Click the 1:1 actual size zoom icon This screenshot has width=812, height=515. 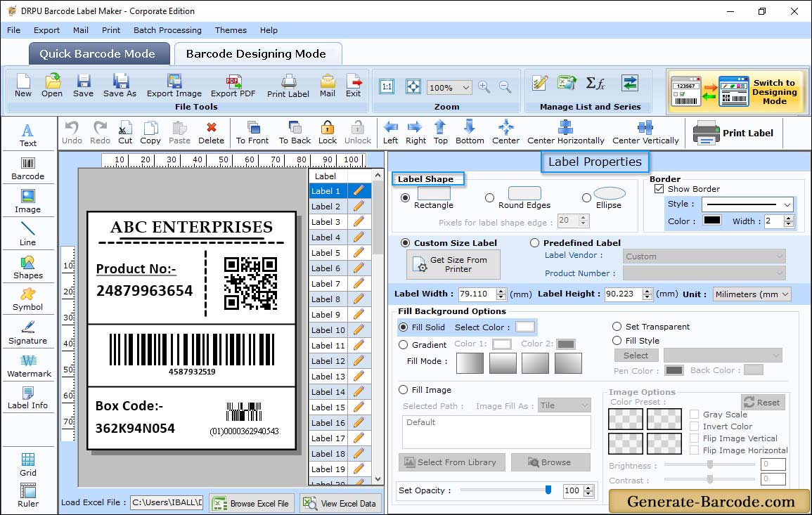point(387,86)
